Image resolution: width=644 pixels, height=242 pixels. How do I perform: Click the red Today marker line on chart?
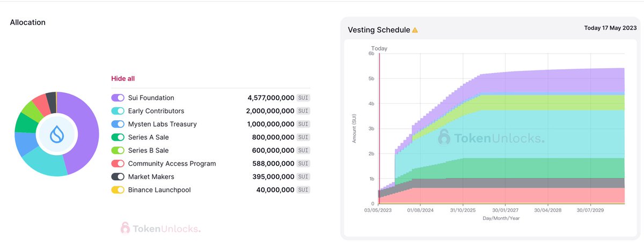(379, 128)
